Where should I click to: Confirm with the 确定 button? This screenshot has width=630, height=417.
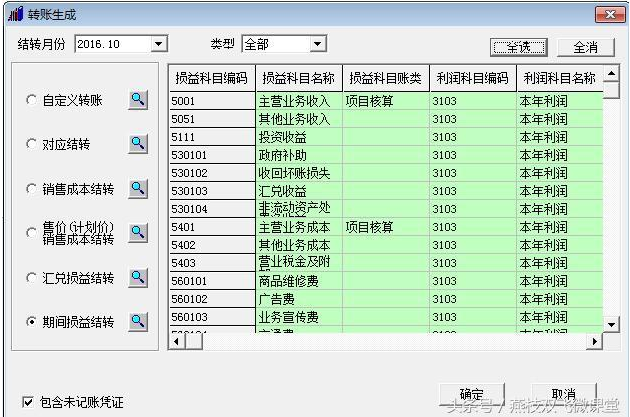click(x=471, y=394)
